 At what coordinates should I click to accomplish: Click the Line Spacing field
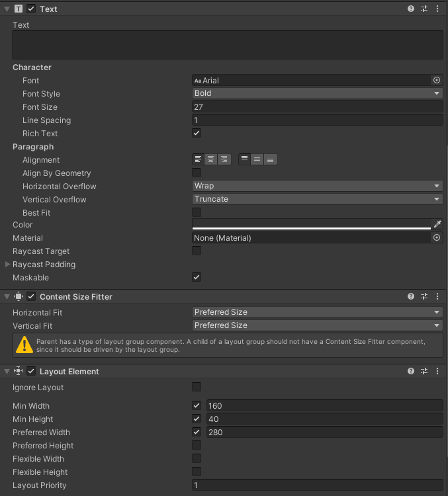(x=317, y=120)
